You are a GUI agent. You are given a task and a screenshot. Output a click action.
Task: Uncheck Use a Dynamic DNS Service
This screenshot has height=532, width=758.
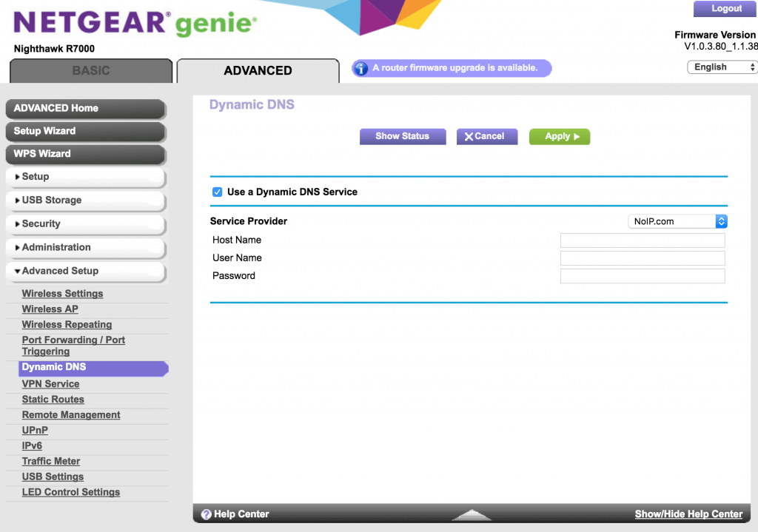point(217,192)
